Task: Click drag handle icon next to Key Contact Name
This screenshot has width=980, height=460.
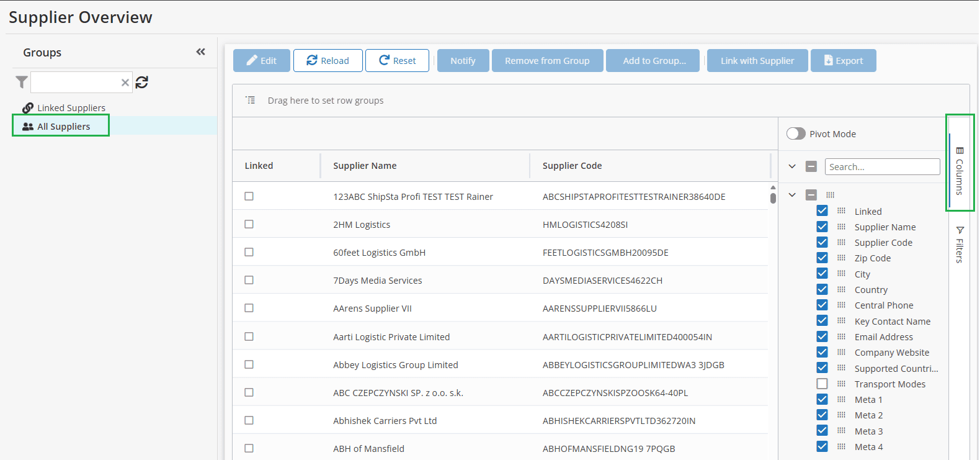Action: point(841,321)
